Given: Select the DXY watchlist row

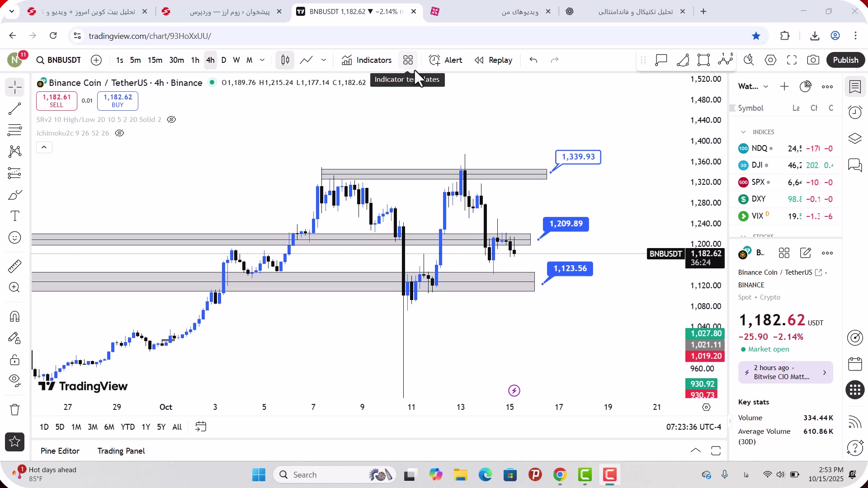Looking at the screenshot, I should coord(786,199).
